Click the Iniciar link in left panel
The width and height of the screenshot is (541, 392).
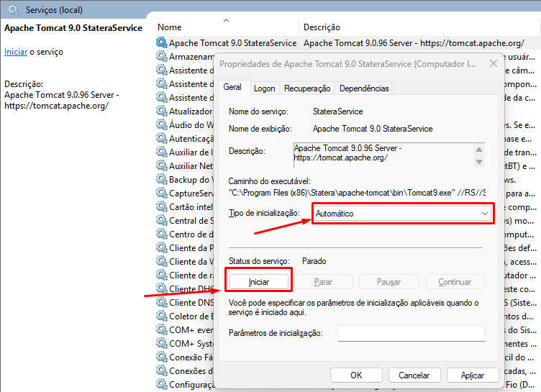click(16, 52)
